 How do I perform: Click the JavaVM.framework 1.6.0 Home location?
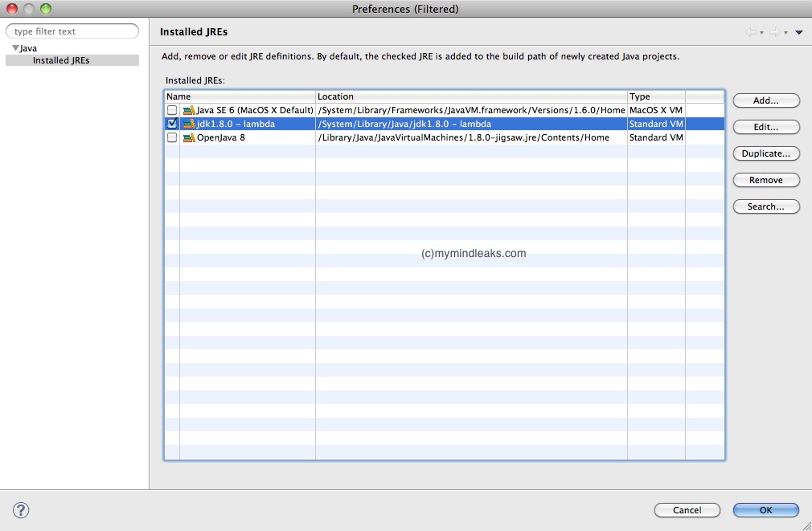click(x=471, y=110)
